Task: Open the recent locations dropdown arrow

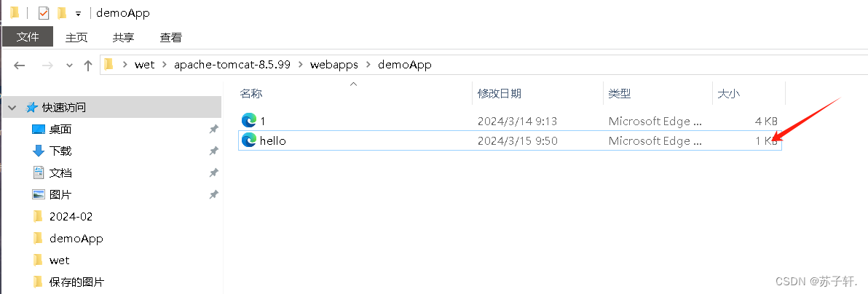Action: (x=69, y=65)
